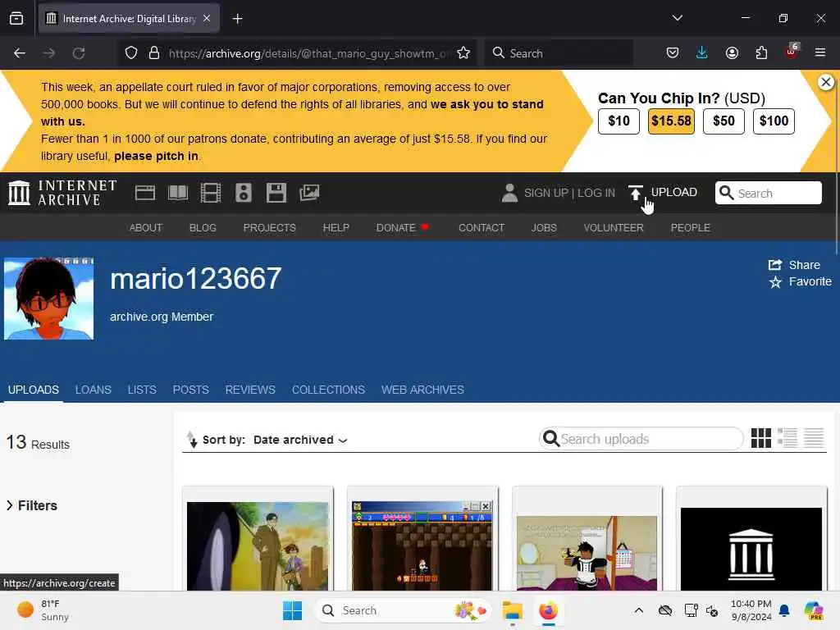Screen dimensions: 840x630
Task: Open Firefox account icon
Action: pos(732,53)
